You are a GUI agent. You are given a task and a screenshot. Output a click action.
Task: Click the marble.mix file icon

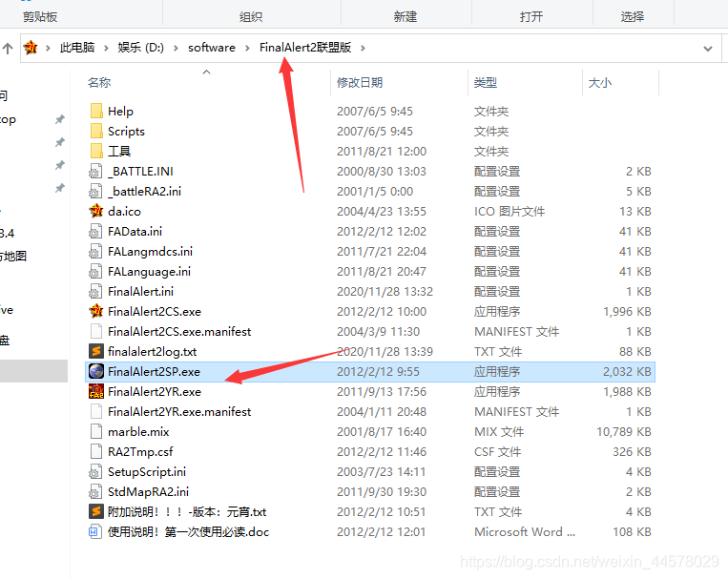tap(96, 432)
